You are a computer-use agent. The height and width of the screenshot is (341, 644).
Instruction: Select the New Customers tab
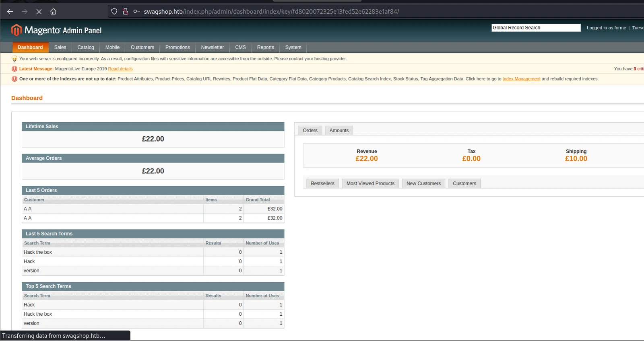click(424, 183)
